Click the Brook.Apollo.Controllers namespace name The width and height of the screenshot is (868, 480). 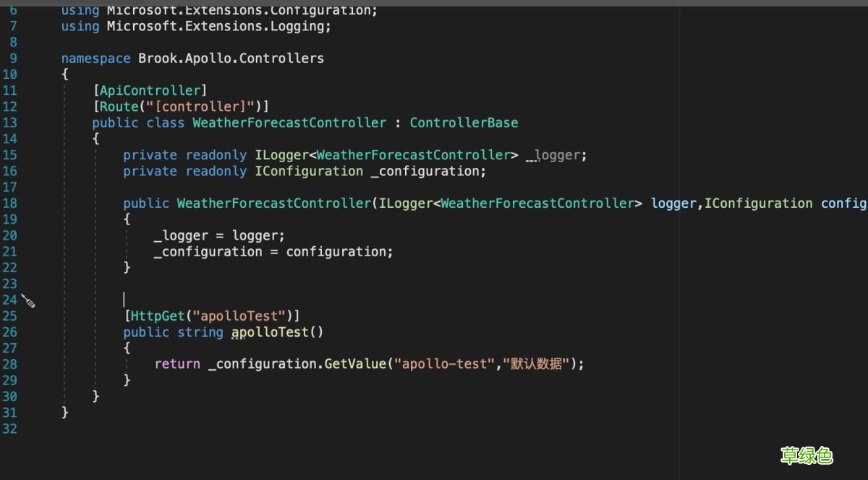click(x=231, y=58)
